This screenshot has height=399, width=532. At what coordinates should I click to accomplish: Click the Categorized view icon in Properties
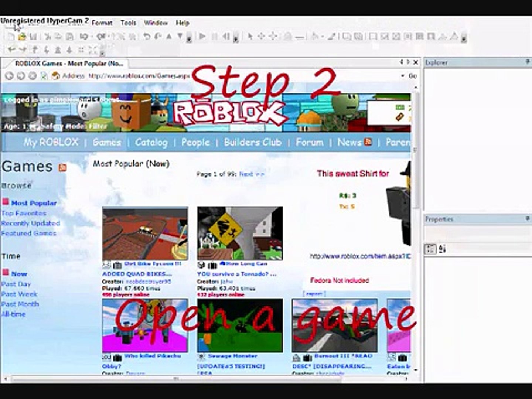[x=430, y=249]
